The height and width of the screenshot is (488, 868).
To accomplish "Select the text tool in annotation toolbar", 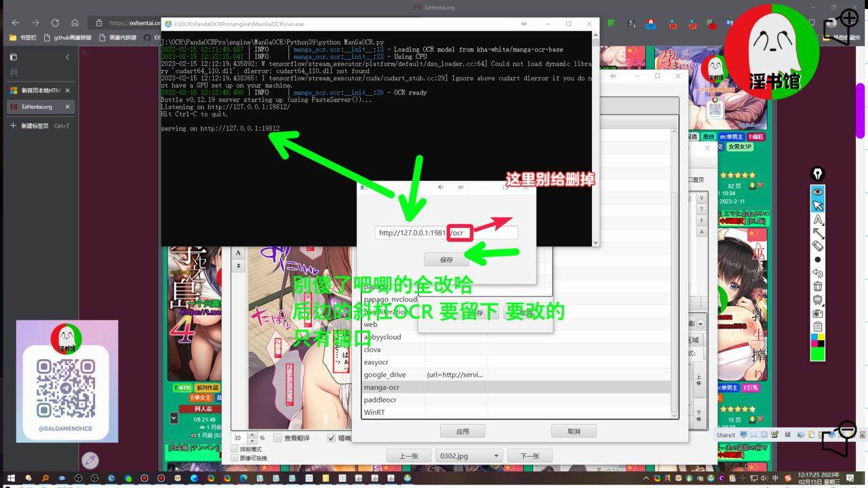I will (x=818, y=219).
